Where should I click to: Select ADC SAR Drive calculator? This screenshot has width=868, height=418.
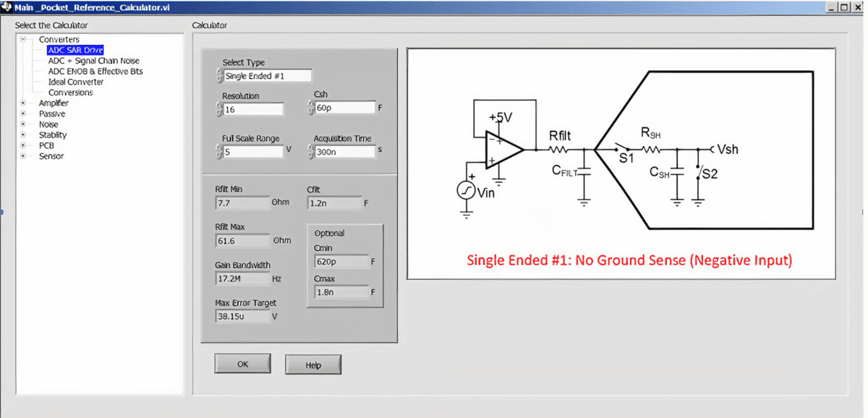[x=75, y=50]
